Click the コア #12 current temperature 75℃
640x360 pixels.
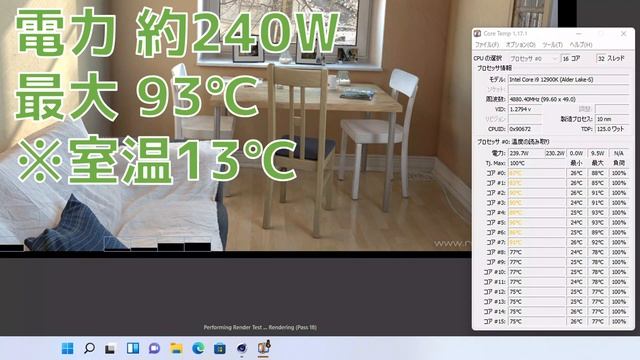coord(536,292)
